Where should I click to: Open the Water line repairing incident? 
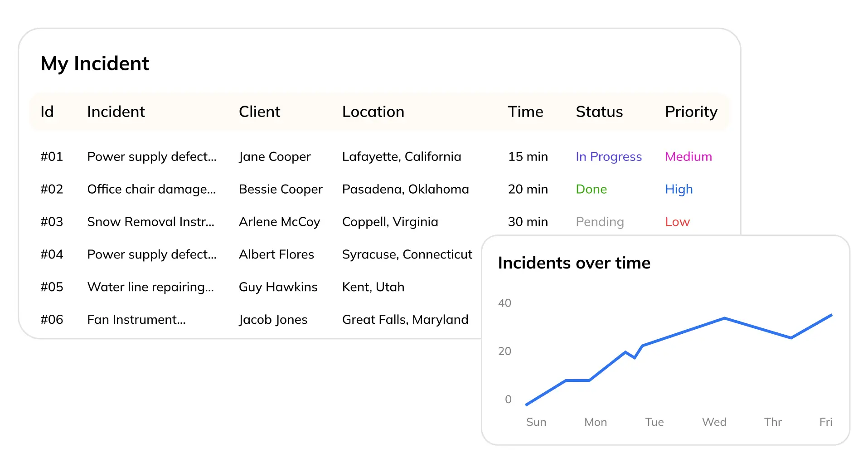pyautogui.click(x=150, y=288)
